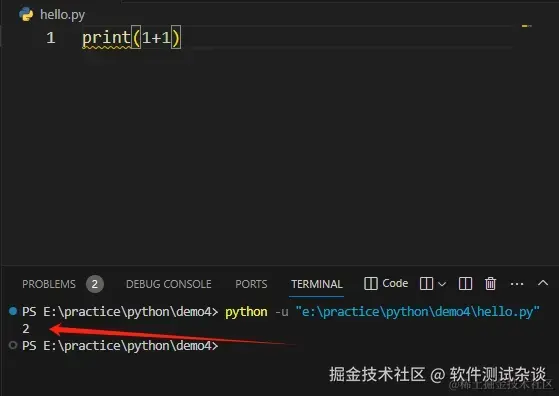
Task: Open the PROBLEMS panel tab
Action: (49, 284)
